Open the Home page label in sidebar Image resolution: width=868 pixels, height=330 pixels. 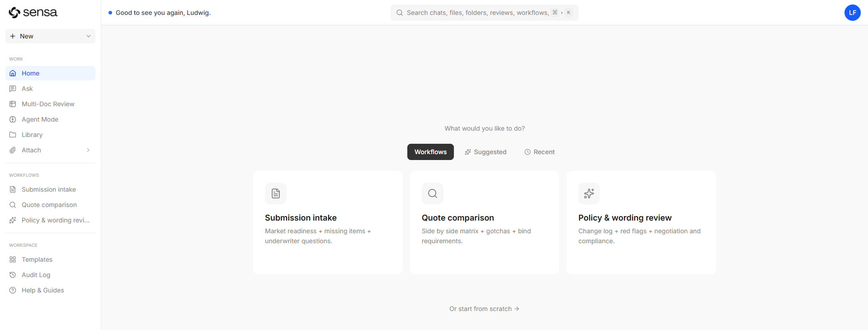coord(30,73)
